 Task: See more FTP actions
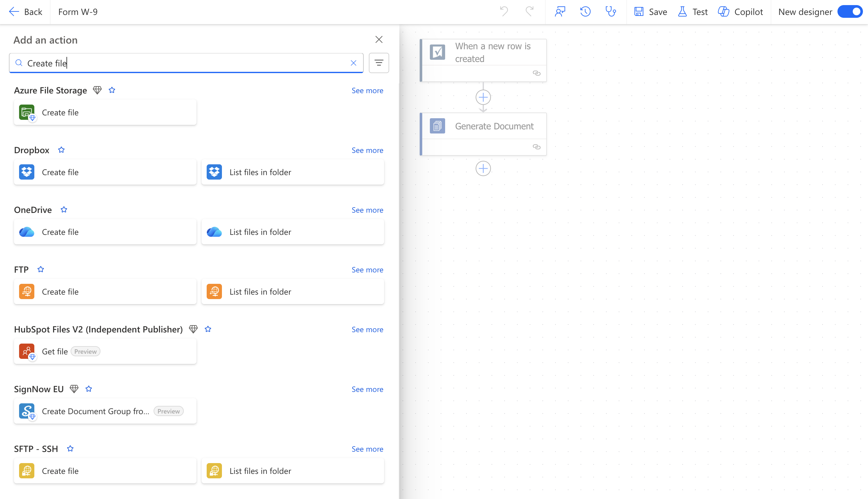(x=367, y=270)
